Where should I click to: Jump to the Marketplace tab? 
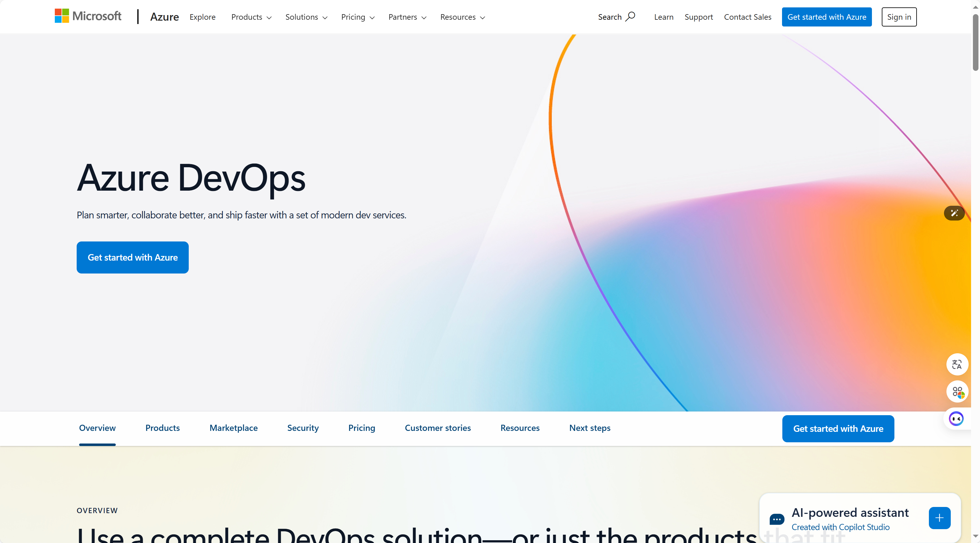234,428
